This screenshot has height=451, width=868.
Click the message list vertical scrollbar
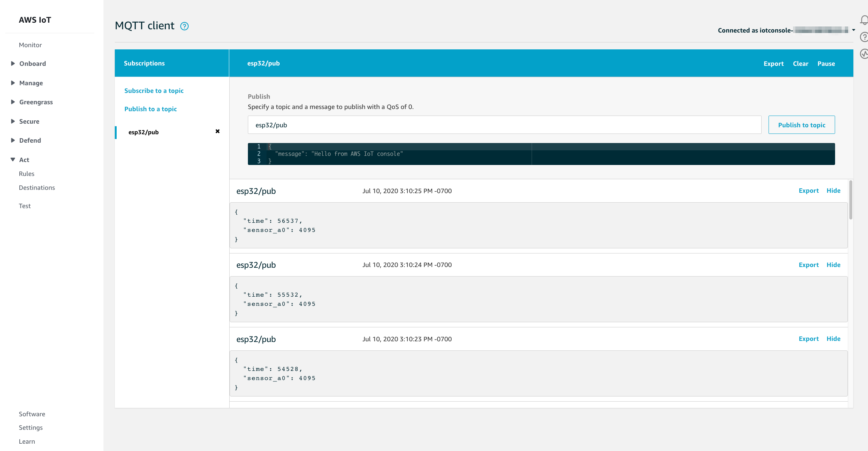click(x=851, y=200)
